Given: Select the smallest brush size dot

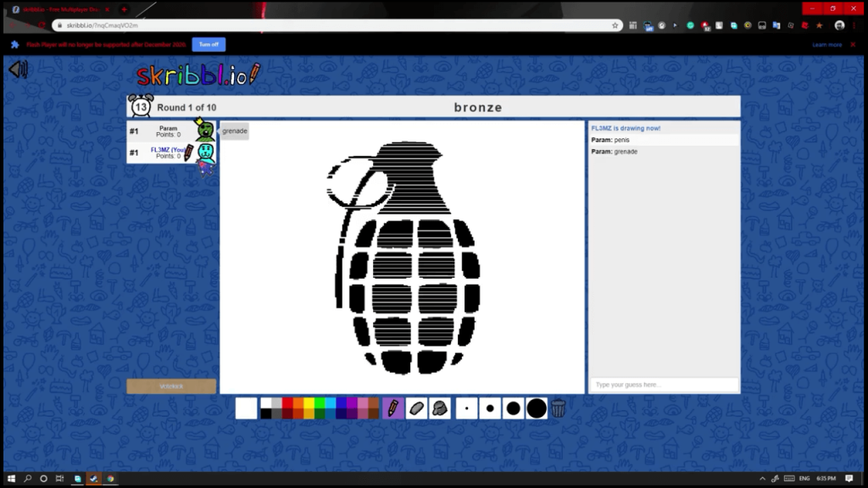Looking at the screenshot, I should [x=467, y=408].
